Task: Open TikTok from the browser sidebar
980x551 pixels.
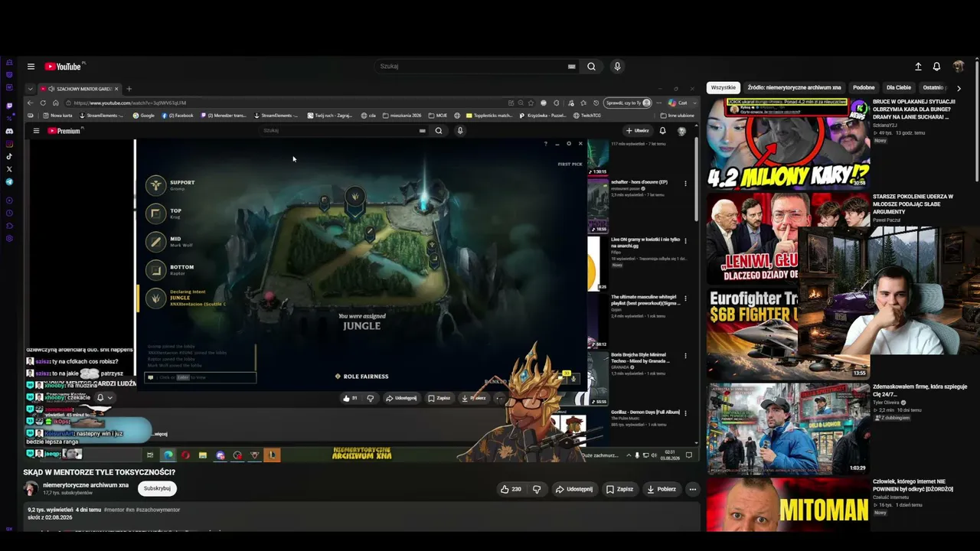Action: 9,156
